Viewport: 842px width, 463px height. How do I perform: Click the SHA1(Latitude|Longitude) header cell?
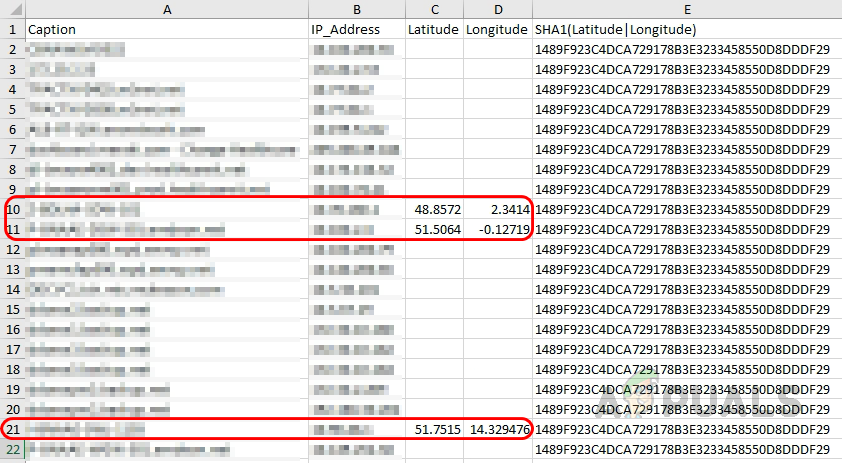pos(687,29)
